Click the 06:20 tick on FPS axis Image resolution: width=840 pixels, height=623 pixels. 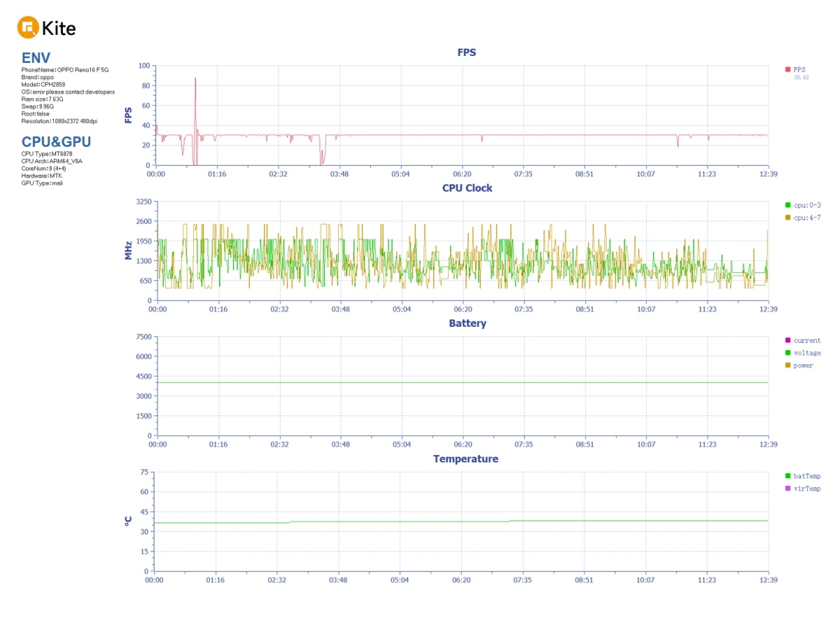tap(462, 174)
